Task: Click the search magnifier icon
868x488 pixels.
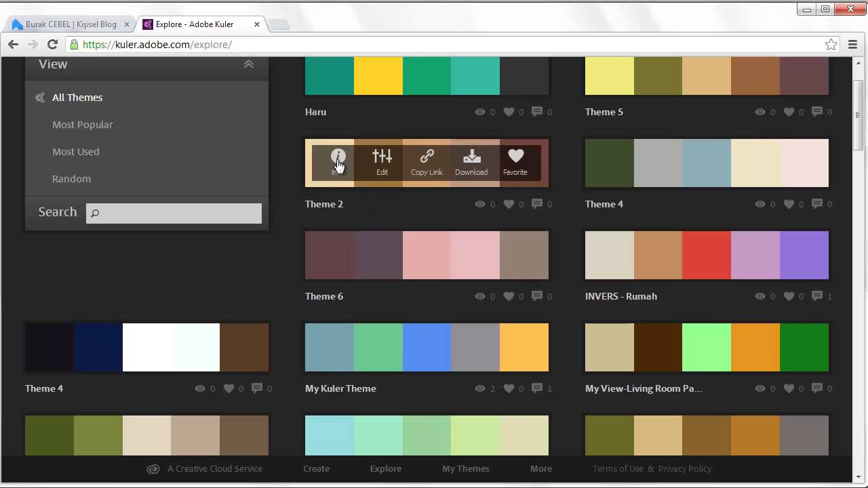Action: click(x=95, y=213)
